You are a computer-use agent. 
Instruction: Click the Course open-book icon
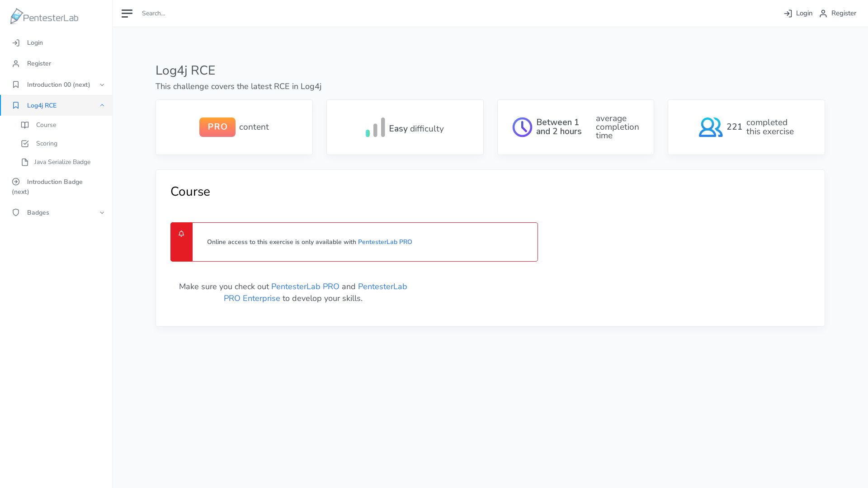point(25,125)
